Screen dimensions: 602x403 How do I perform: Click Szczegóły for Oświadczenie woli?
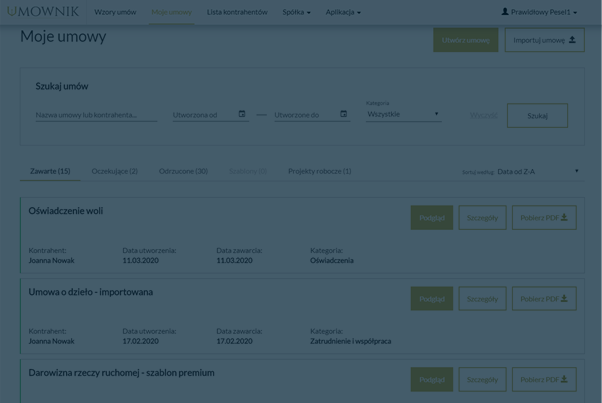[483, 218]
